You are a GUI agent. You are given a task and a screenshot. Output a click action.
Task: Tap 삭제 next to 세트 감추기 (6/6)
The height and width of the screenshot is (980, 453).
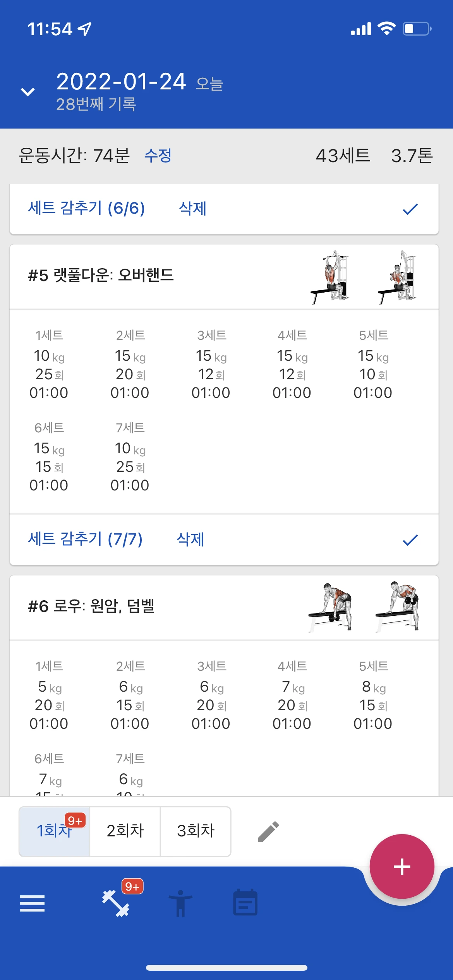pos(192,208)
